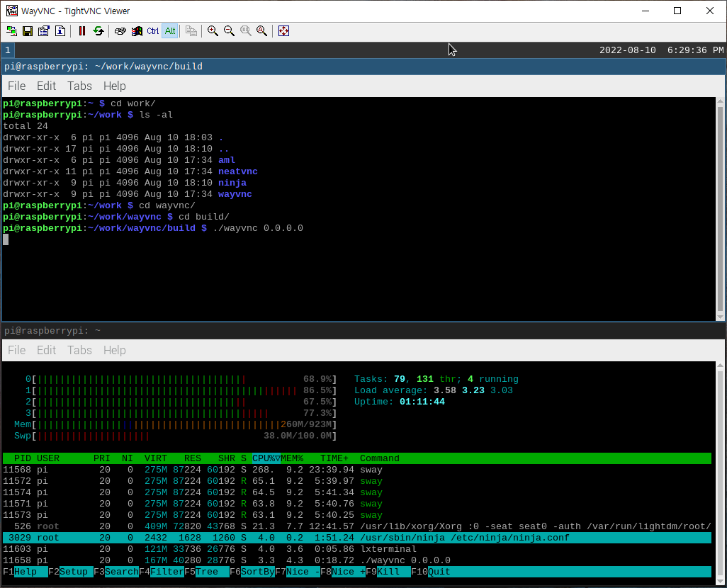This screenshot has height=588, width=727.
Task: Click the Zoom In magnifier icon
Action: (x=213, y=31)
